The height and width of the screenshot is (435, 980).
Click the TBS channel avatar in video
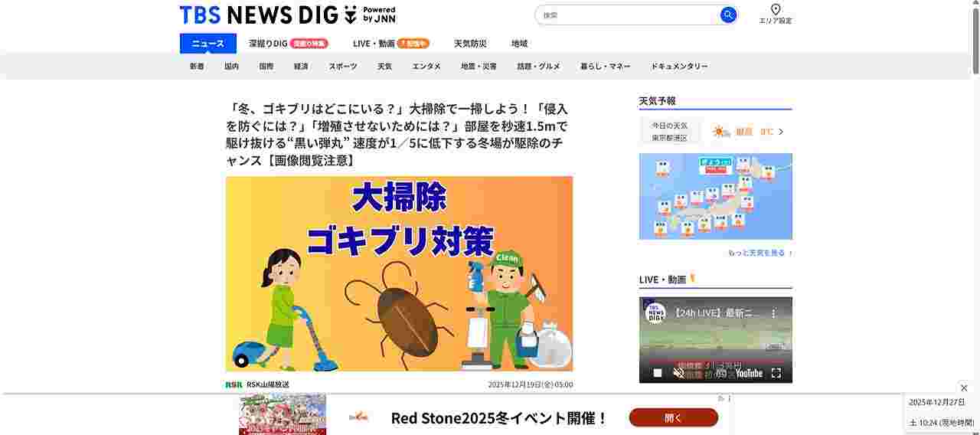coord(655,313)
